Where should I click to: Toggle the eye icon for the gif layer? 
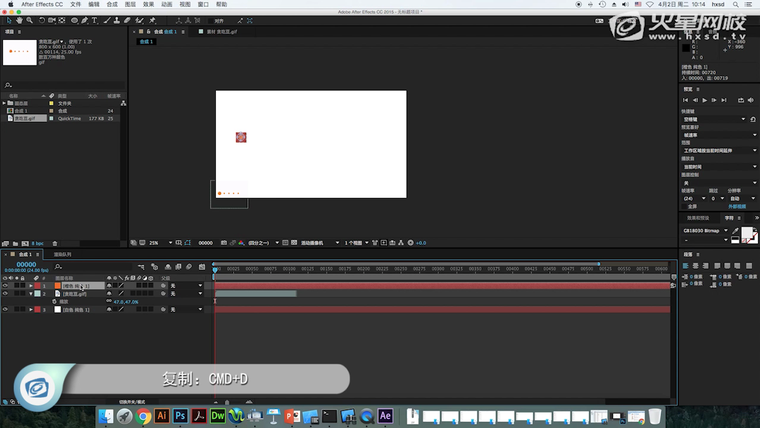coord(5,294)
